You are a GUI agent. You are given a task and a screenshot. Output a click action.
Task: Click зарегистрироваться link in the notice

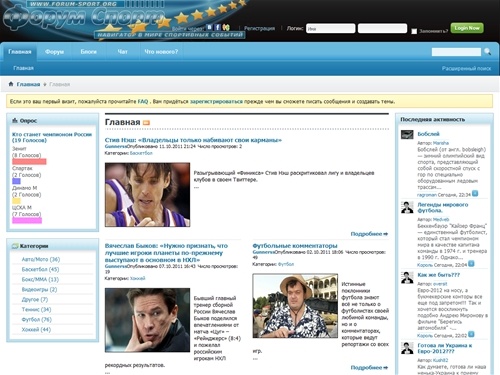(x=216, y=101)
